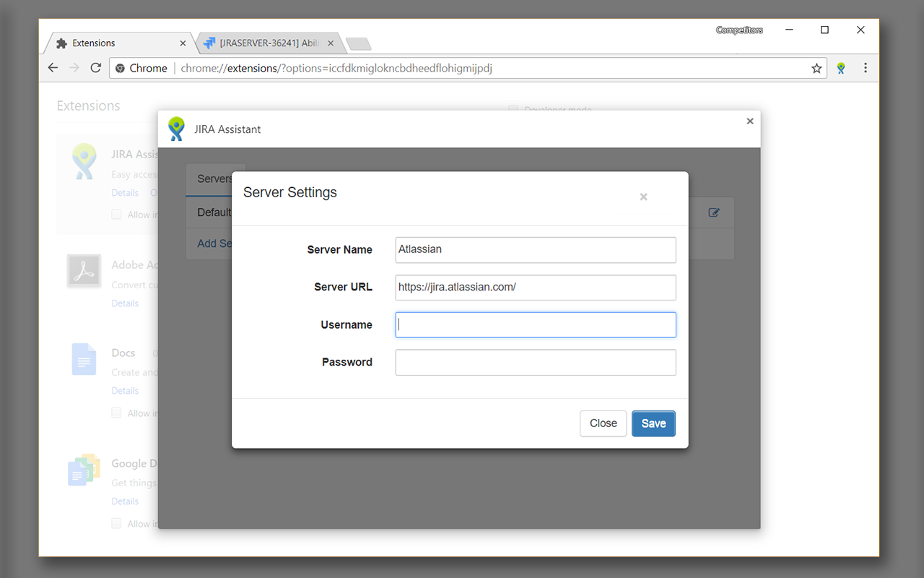Image resolution: width=924 pixels, height=578 pixels.
Task: Toggle Allow in incognito for Google Drive
Action: (116, 523)
